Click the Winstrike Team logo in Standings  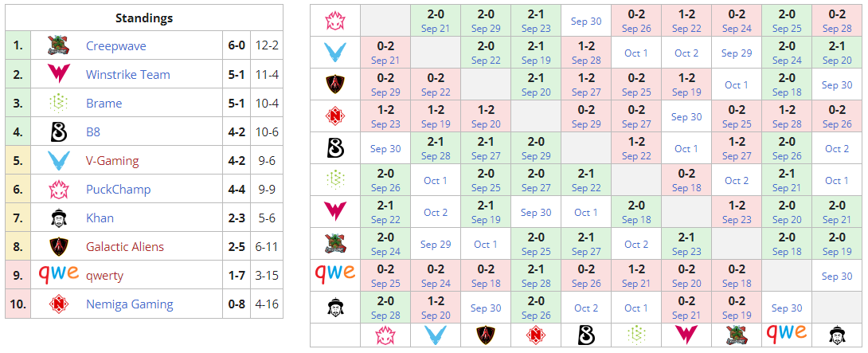point(58,75)
